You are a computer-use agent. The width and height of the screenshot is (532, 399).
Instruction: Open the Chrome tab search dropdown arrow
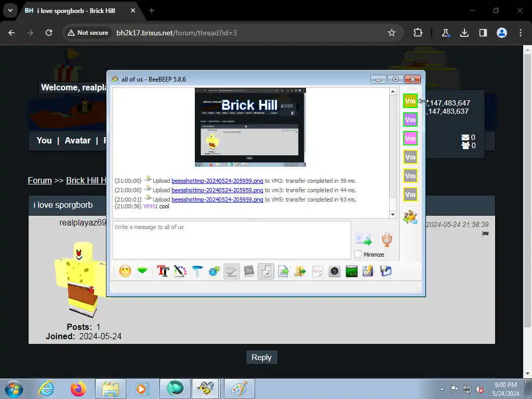click(x=10, y=10)
